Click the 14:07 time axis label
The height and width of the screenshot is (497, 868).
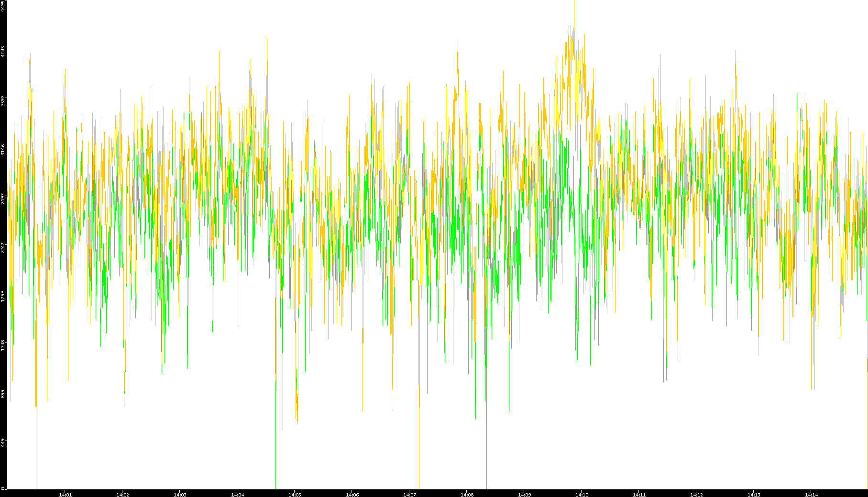tap(409, 495)
